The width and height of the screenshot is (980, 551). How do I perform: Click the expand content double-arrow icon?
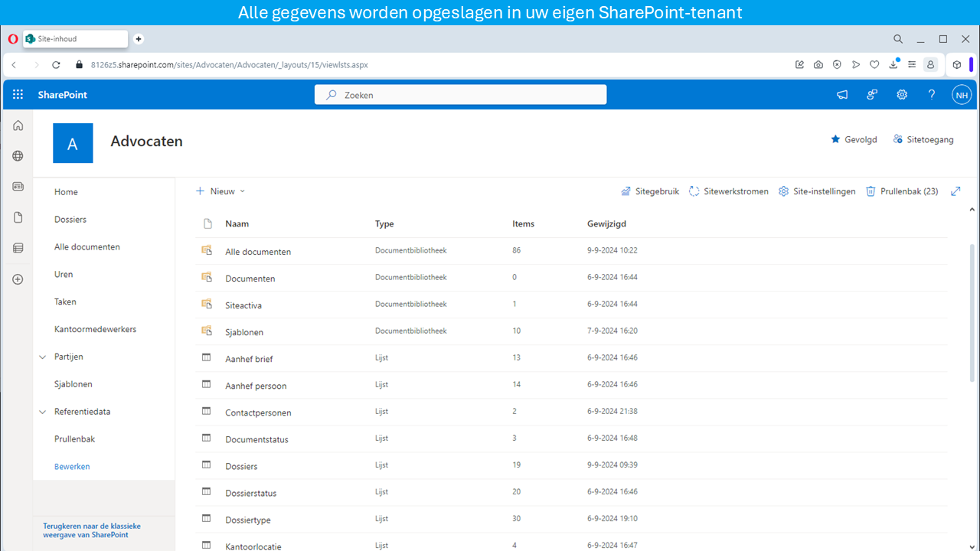pos(955,191)
